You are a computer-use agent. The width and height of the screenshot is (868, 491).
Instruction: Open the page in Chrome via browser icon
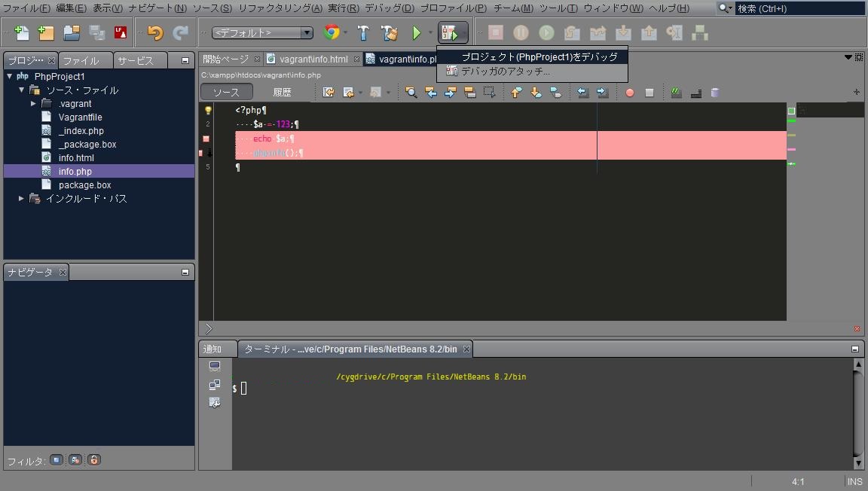pyautogui.click(x=331, y=32)
